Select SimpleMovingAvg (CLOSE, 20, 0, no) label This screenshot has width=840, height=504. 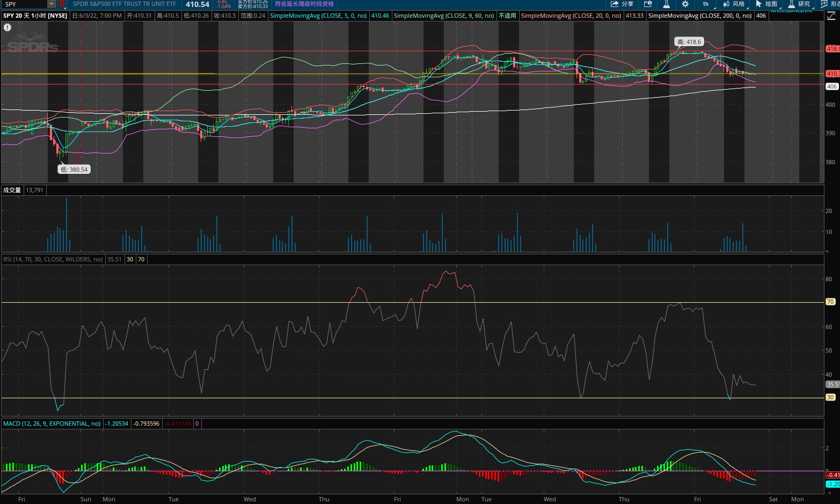[571, 16]
